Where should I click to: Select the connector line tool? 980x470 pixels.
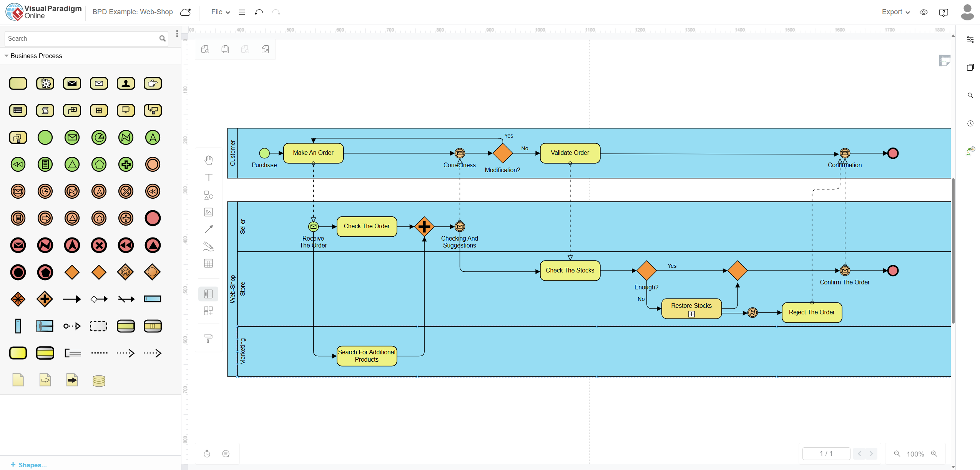point(208,229)
